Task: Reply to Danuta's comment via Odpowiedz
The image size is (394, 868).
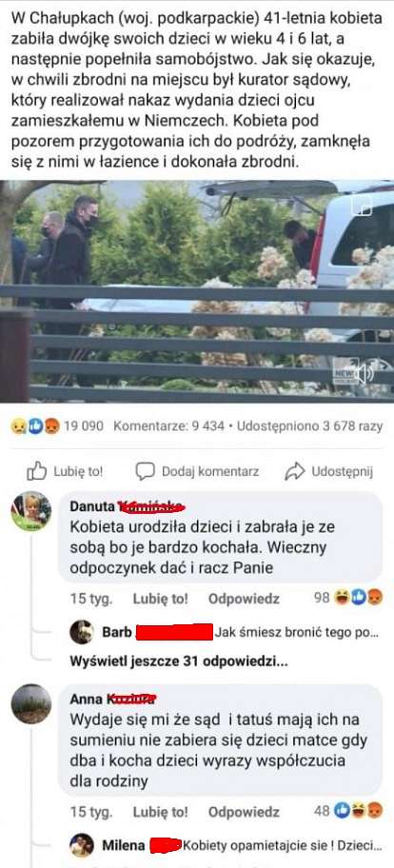Action: [244, 599]
